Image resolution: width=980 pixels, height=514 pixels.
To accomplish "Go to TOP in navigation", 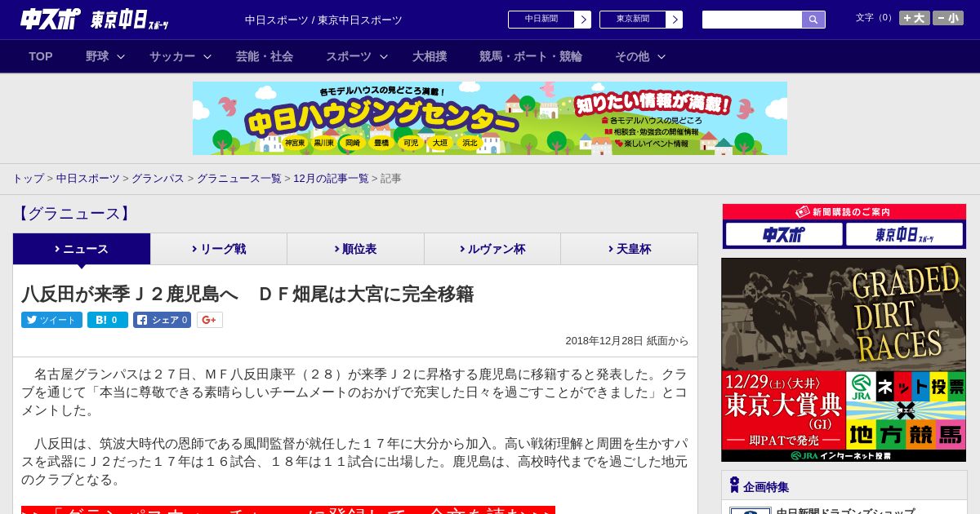I will 41,56.
